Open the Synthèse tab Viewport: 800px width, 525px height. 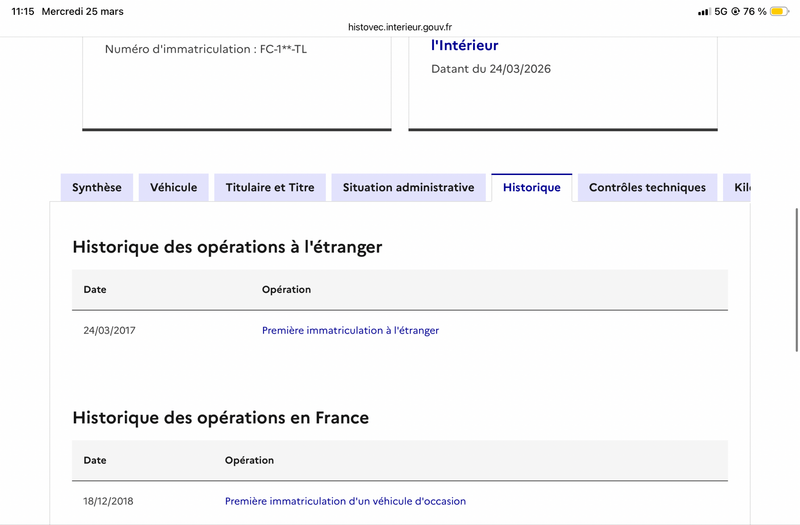(97, 187)
